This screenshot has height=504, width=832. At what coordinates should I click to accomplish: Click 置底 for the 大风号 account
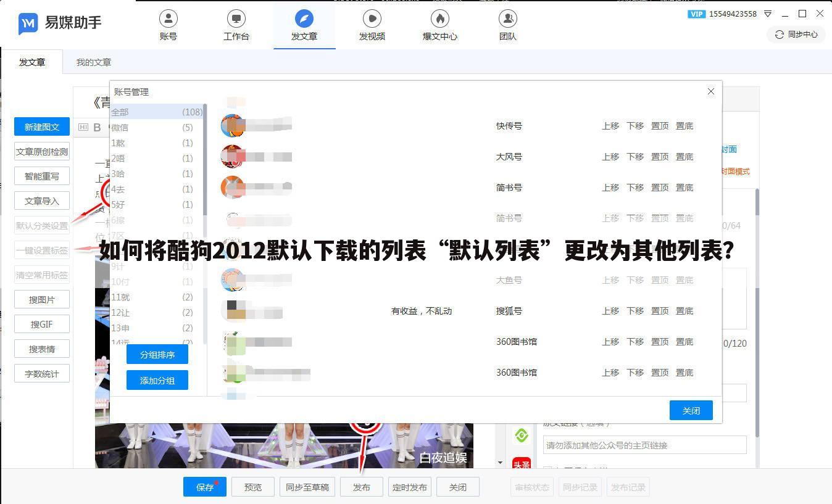pos(684,157)
